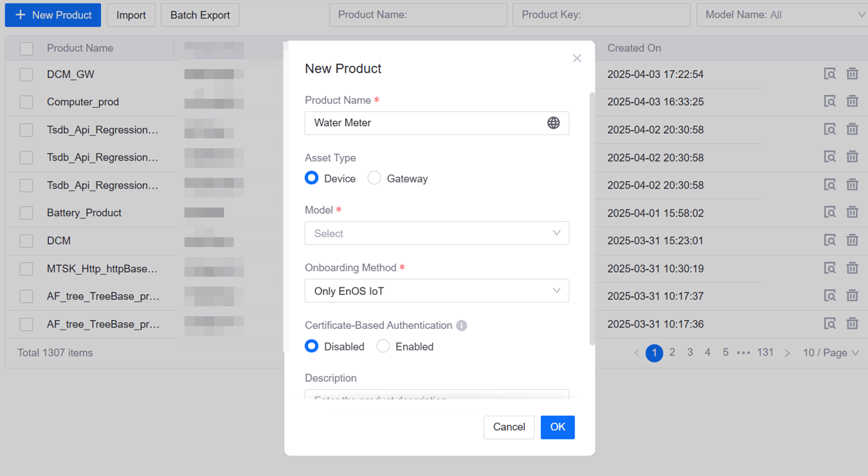The width and height of the screenshot is (868, 476).
Task: Close the New Product dialog with X
Action: click(x=577, y=58)
